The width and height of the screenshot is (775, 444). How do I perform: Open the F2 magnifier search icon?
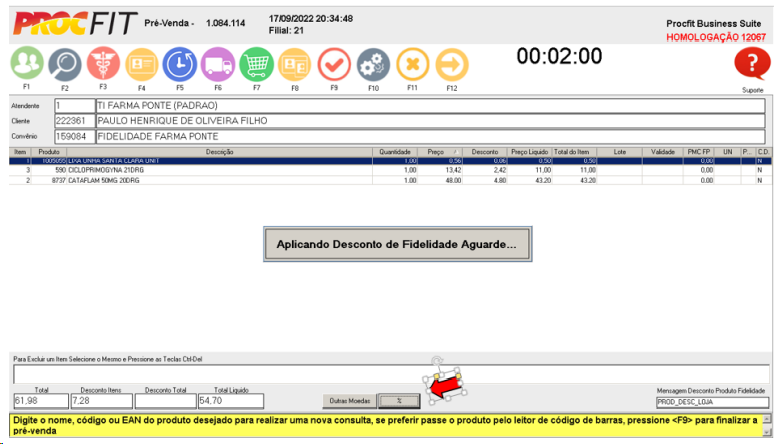[65, 64]
